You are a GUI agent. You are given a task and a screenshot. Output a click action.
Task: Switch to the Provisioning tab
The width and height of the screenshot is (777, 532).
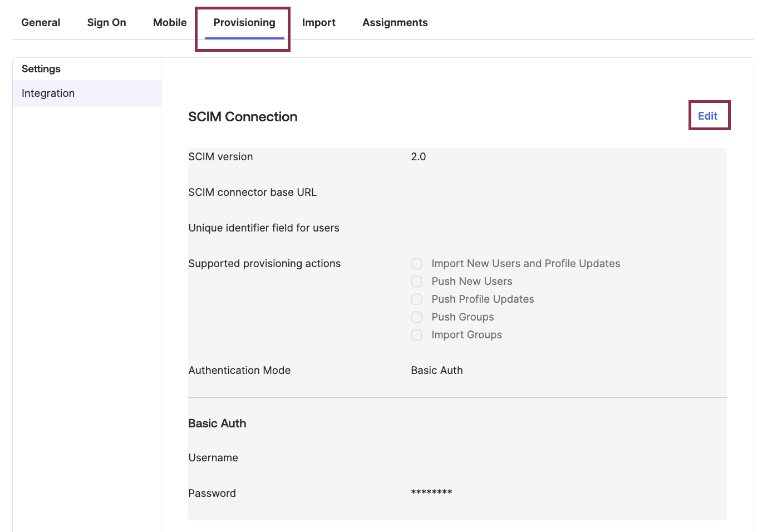click(244, 22)
